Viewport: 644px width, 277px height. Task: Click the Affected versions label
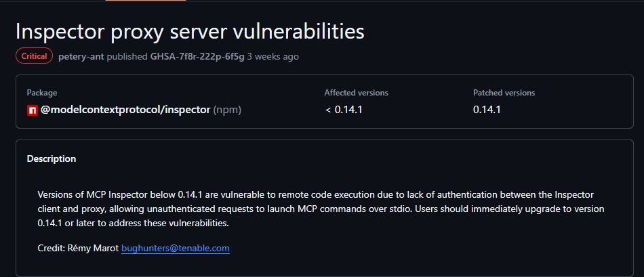[356, 93]
